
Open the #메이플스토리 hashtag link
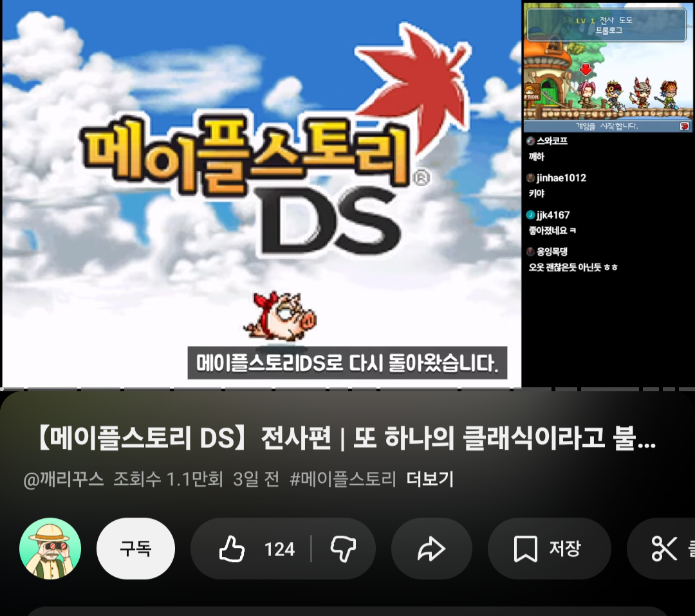point(342,479)
